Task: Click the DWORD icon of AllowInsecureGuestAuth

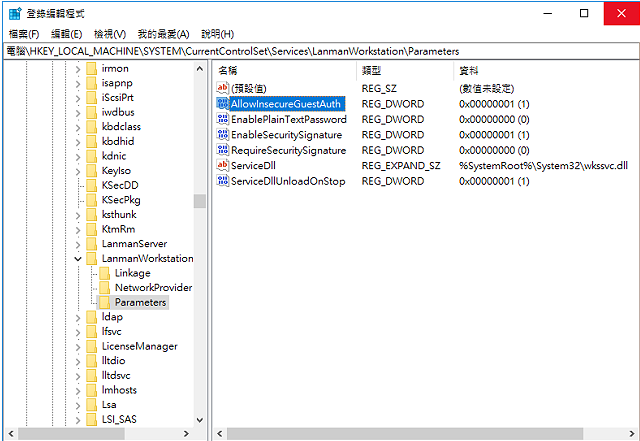Action: coord(222,103)
